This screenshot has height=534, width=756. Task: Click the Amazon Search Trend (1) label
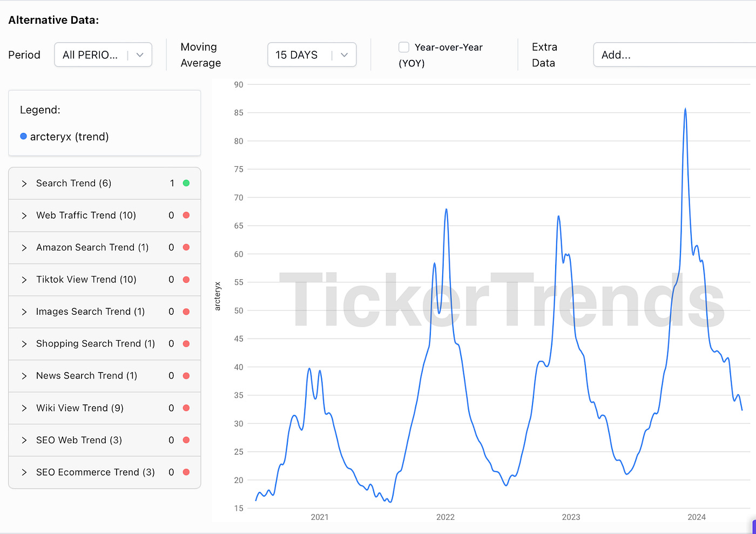tap(92, 247)
